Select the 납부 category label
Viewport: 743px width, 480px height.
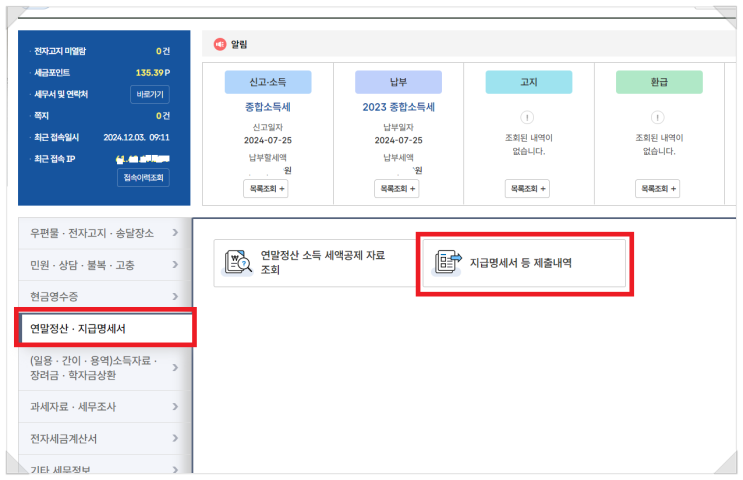[398, 82]
